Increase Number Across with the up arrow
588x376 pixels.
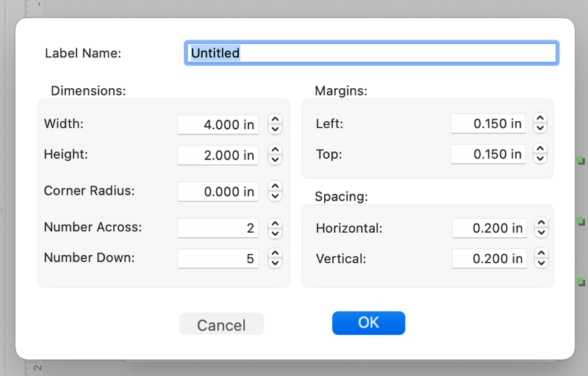pyautogui.click(x=275, y=223)
